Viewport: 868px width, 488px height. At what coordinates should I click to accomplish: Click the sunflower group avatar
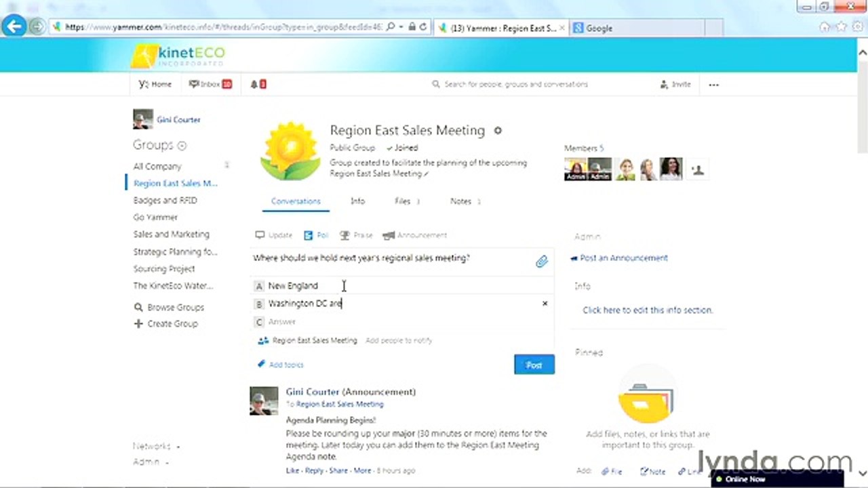(290, 151)
